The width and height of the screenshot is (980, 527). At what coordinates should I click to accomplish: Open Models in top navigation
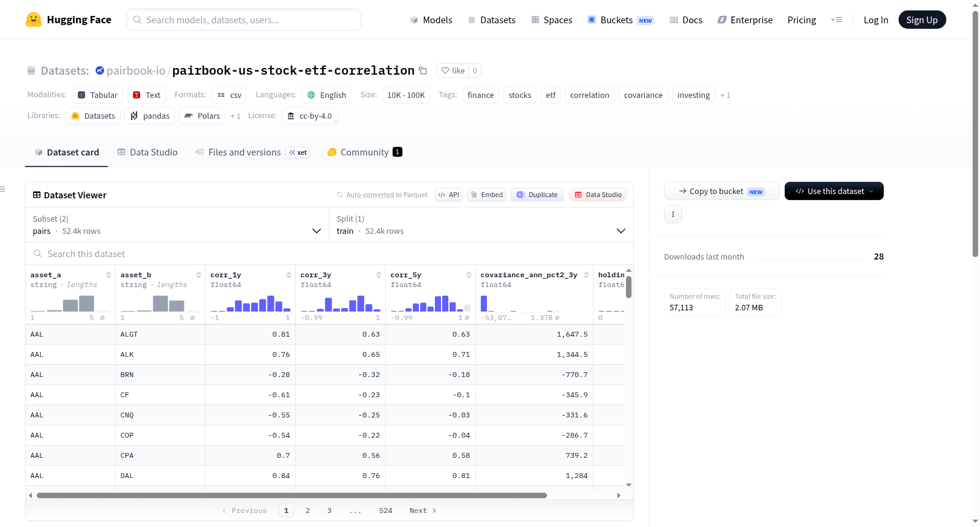431,20
